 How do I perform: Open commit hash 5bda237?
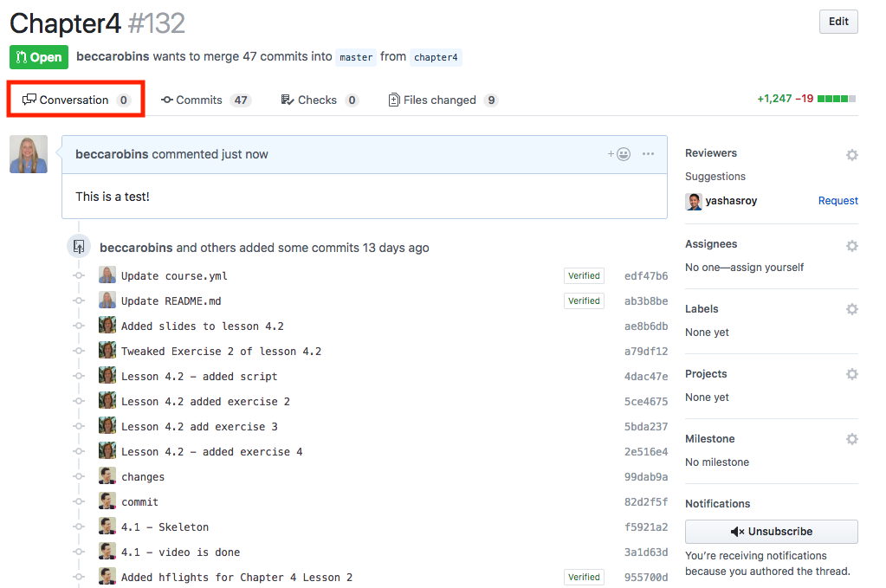pyautogui.click(x=646, y=427)
